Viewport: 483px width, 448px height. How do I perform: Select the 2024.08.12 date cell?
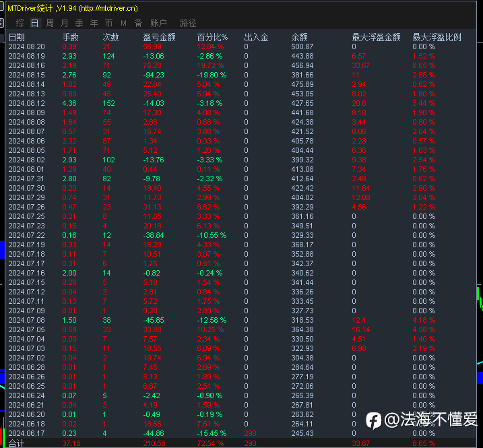pos(26,103)
